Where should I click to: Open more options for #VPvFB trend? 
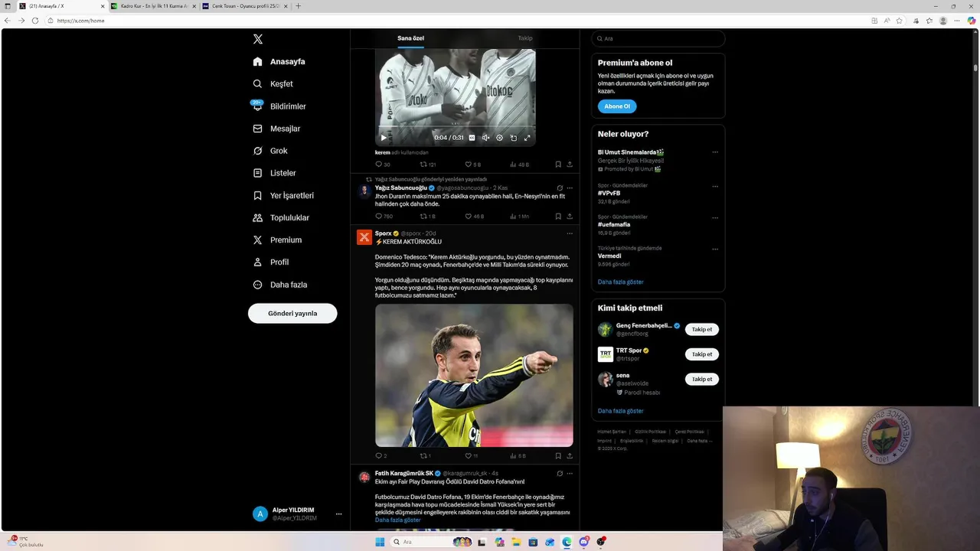(715, 186)
